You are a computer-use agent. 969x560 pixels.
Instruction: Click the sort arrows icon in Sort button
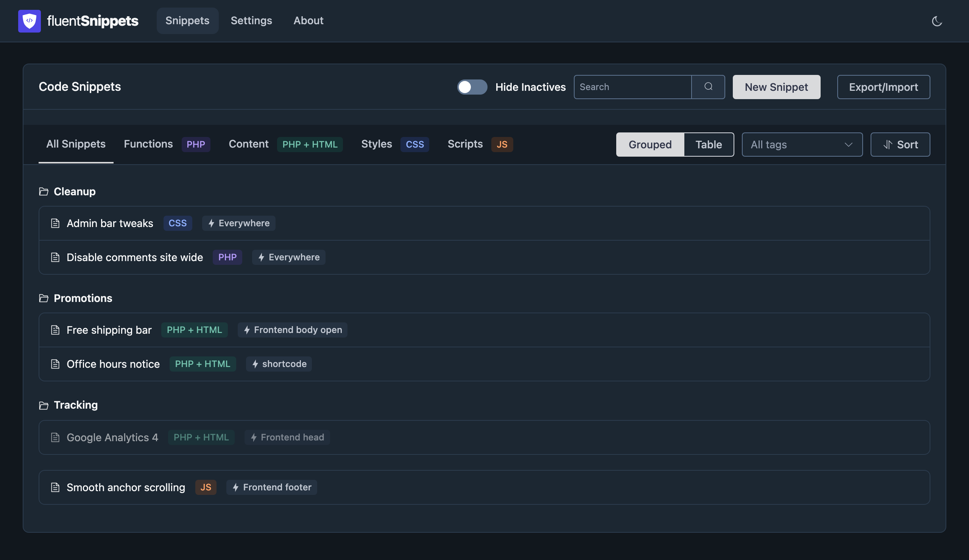[888, 145]
